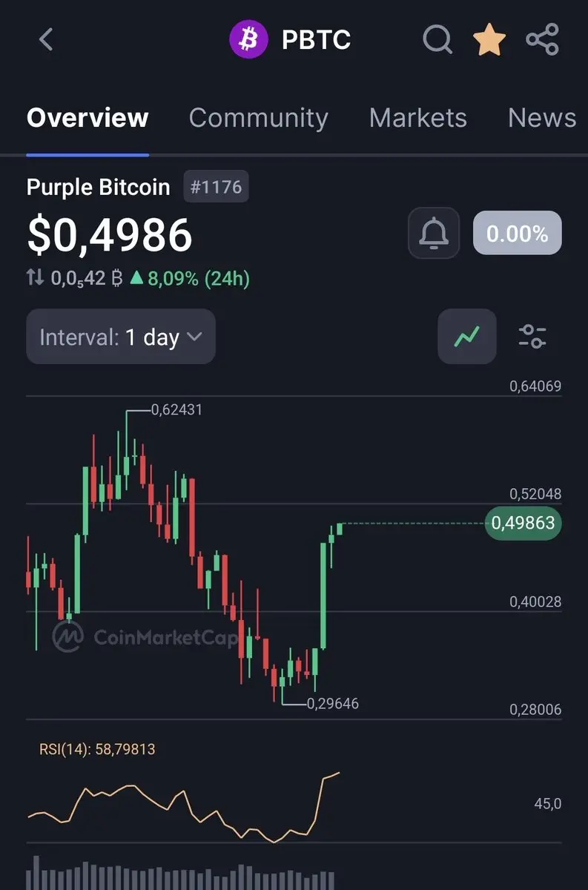Open chart indicator settings sliders icon
This screenshot has height=890, width=588.
[x=532, y=336]
